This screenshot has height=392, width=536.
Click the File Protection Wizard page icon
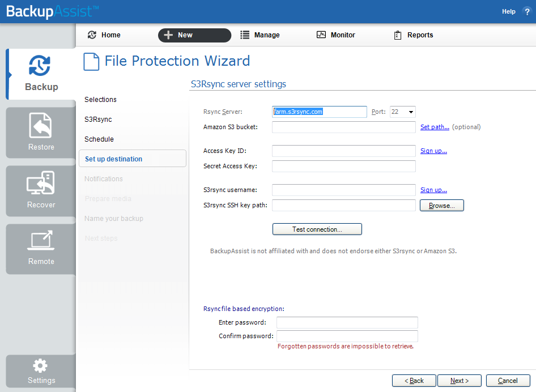(x=91, y=62)
